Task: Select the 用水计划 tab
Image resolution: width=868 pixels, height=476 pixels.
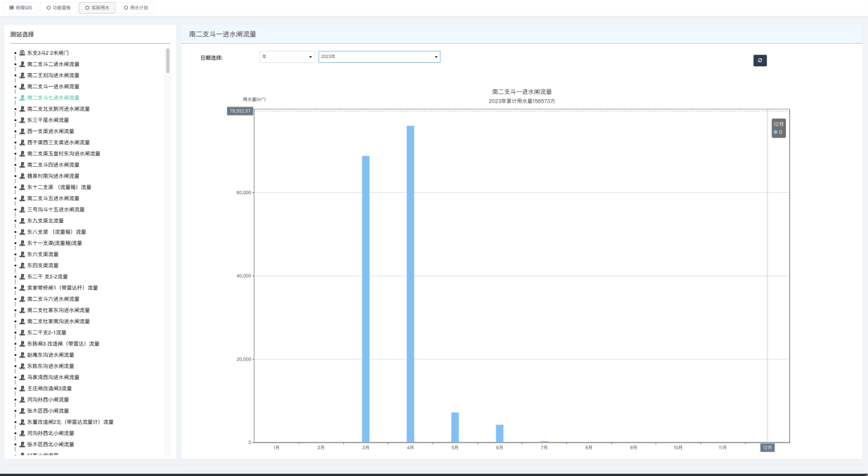Action: point(134,8)
